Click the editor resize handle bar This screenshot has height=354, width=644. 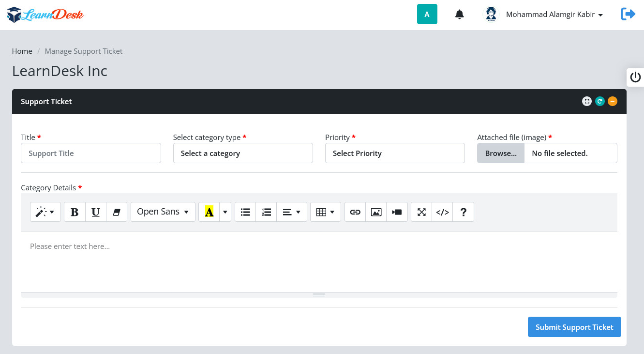click(319, 295)
